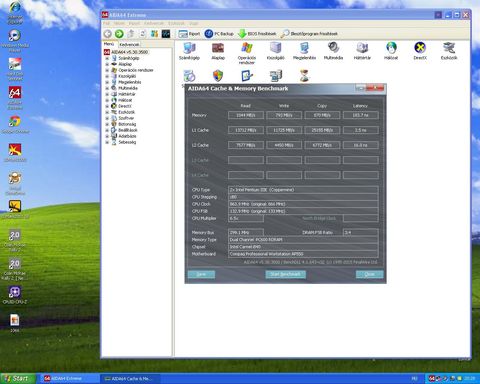
Task: Open the Megjelenítés (Display) icon in main pane
Action: [x=304, y=51]
